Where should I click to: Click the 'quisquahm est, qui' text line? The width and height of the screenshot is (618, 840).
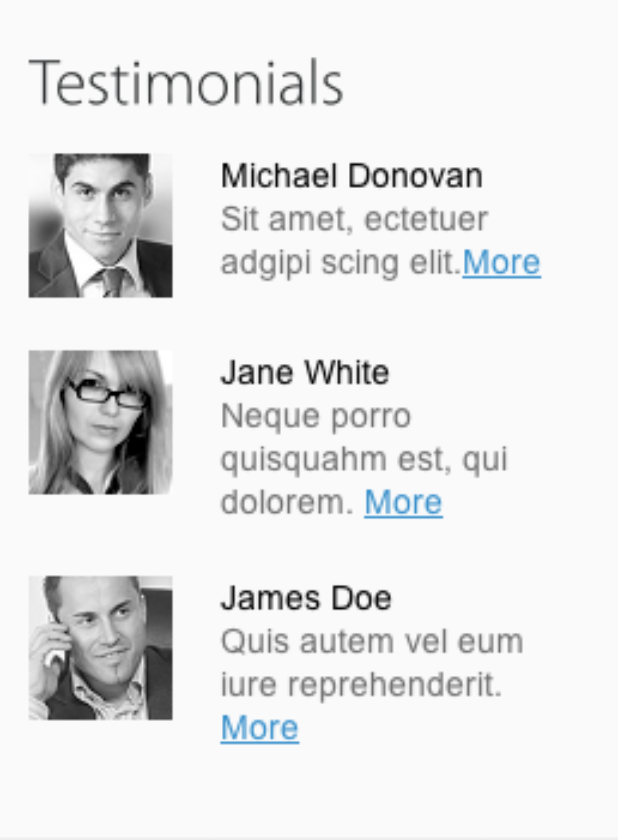(x=364, y=460)
